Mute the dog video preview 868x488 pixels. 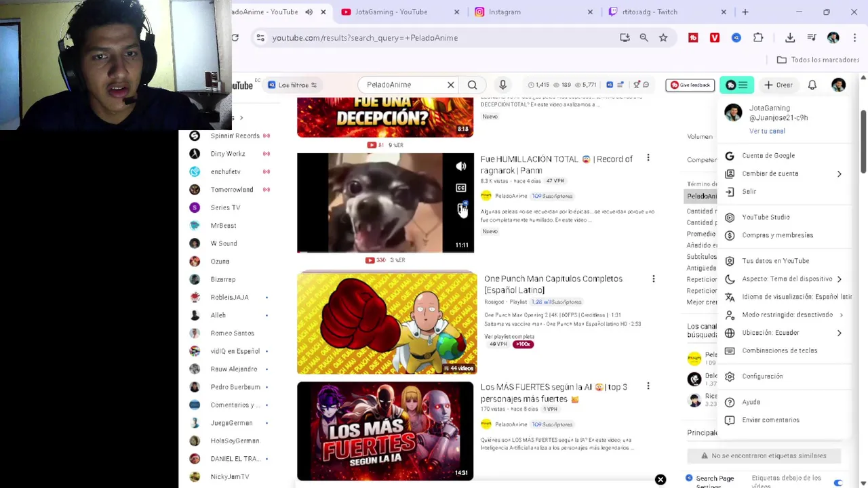[461, 166]
